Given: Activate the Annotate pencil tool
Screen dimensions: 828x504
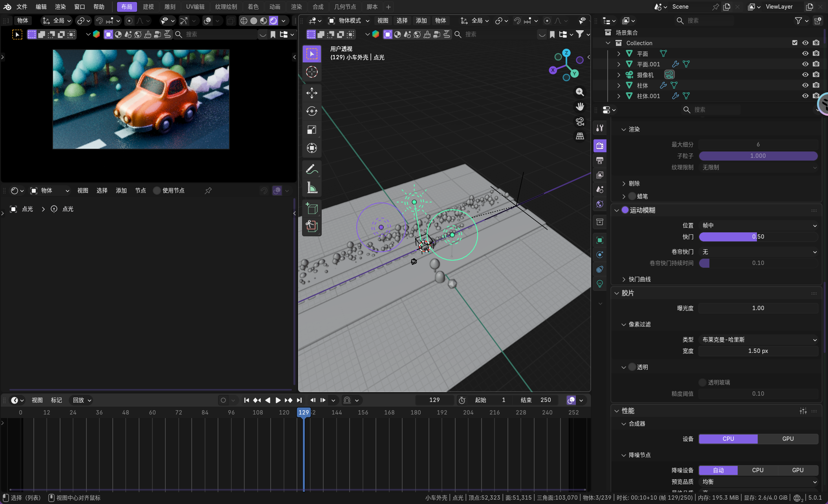Looking at the screenshot, I should click(312, 170).
